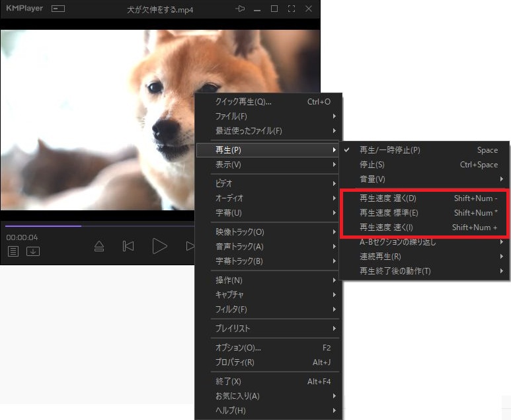The image size is (511, 420).
Task: Click the KMPlayer logo in title bar
Action: (x=24, y=9)
